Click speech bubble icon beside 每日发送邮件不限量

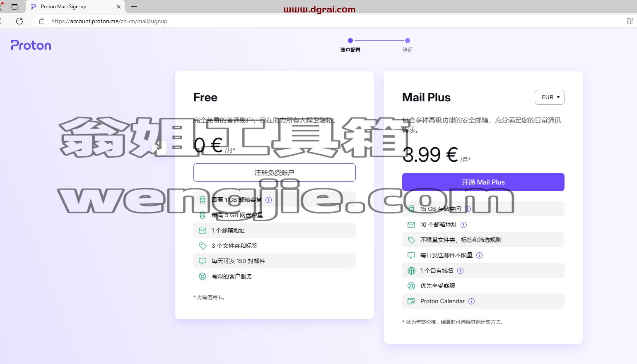pos(411,255)
